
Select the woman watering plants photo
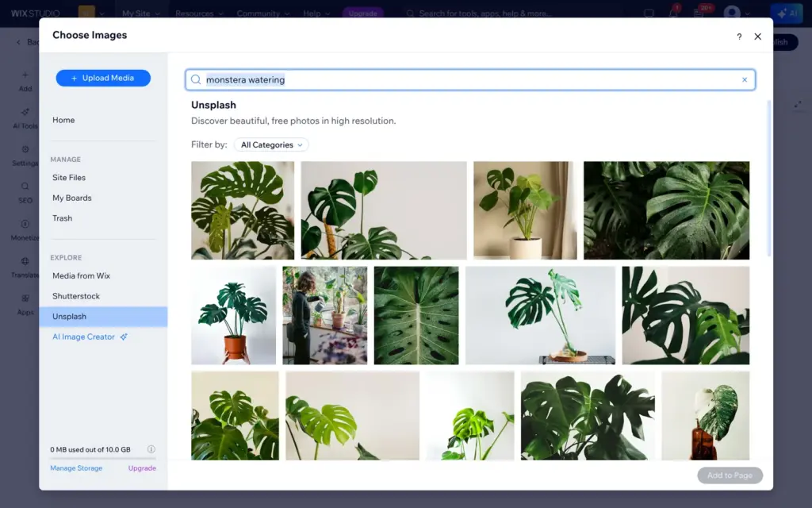point(324,315)
